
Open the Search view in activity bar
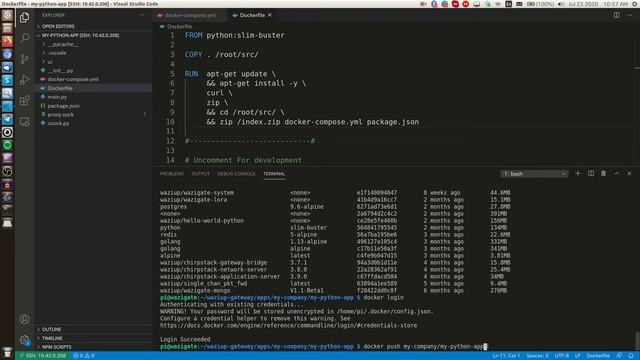[x=24, y=38]
